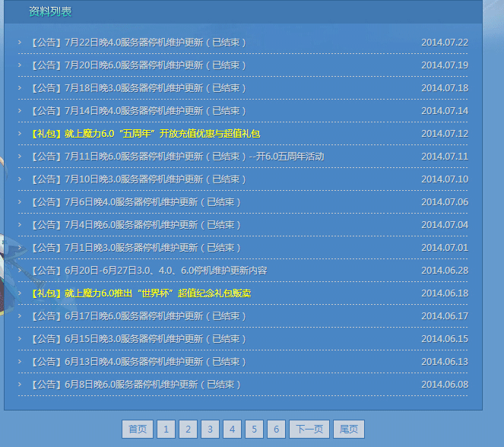The height and width of the screenshot is (447, 504).
Task: Jump to page 5 in pagination
Action: pyautogui.click(x=254, y=430)
